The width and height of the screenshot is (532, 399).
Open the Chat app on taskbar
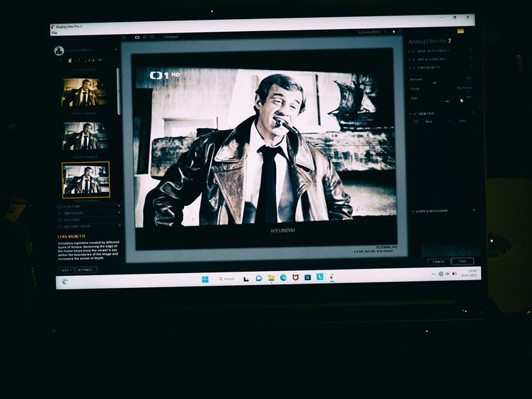[x=259, y=279]
